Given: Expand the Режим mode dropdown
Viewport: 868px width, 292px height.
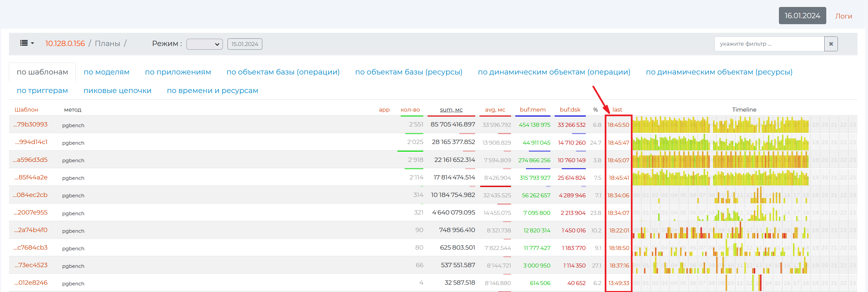Looking at the screenshot, I should (204, 44).
